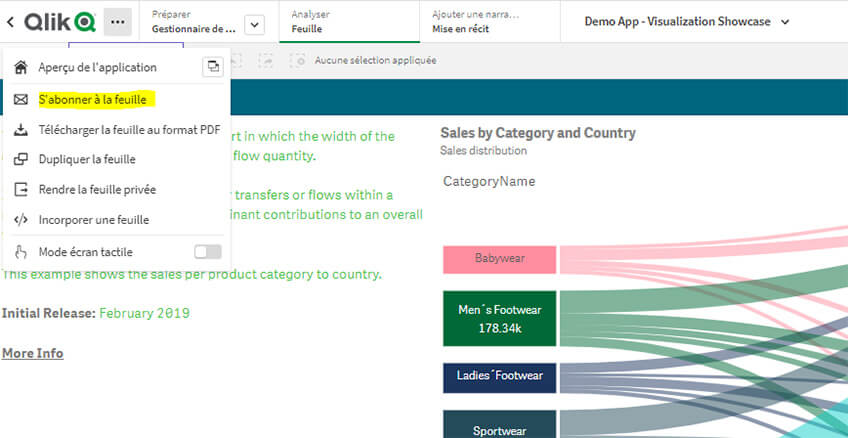Open application overview in new tab icon
The image size is (848, 438).
pos(213,67)
